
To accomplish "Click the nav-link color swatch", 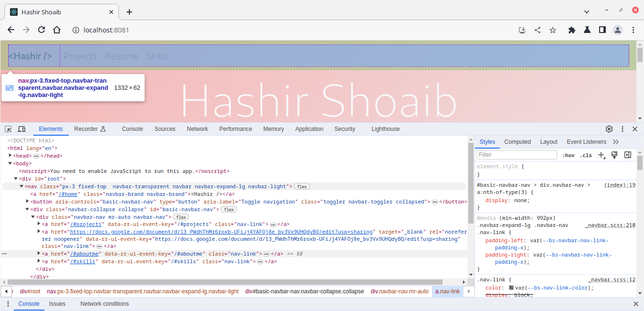I will pyautogui.click(x=511, y=288).
